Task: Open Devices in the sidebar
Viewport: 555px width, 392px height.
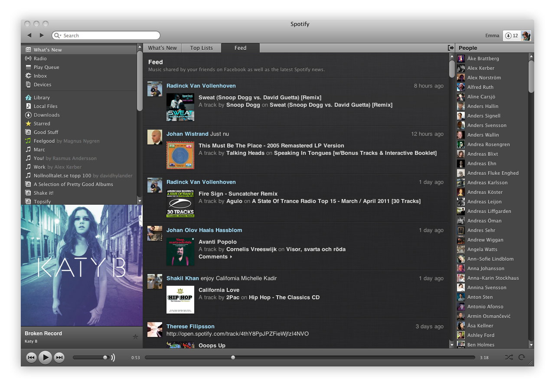Action: [x=79, y=85]
